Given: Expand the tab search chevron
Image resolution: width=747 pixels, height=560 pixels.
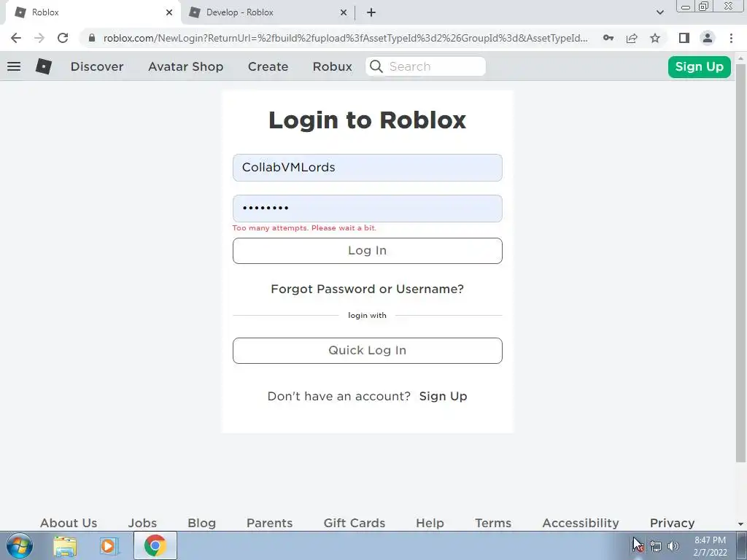Looking at the screenshot, I should [x=659, y=12].
